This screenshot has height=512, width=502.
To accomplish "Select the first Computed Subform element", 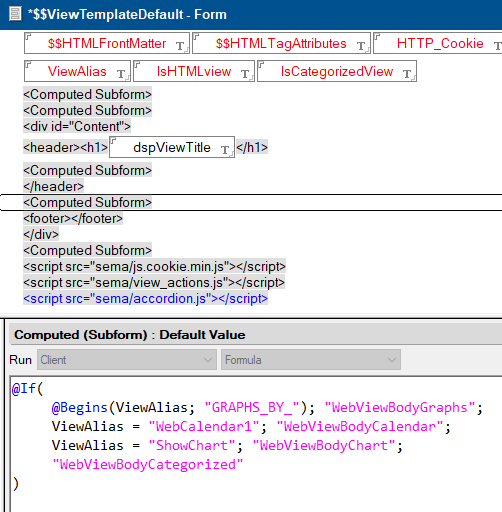I will (87, 94).
